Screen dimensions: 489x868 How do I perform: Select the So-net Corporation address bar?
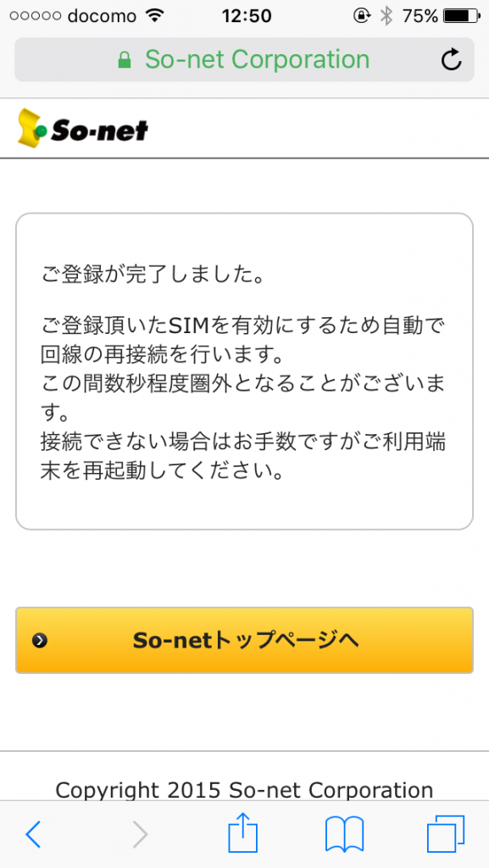coord(244,60)
